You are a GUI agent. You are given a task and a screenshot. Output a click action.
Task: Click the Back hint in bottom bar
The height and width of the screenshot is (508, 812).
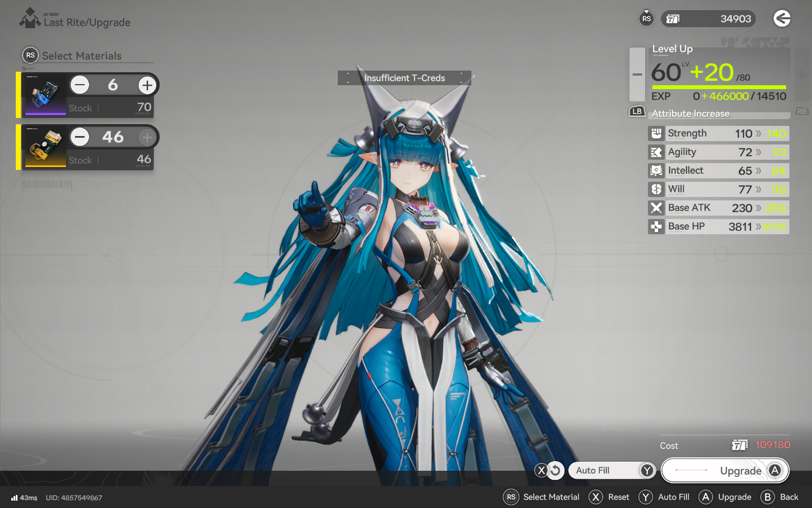[779, 497]
